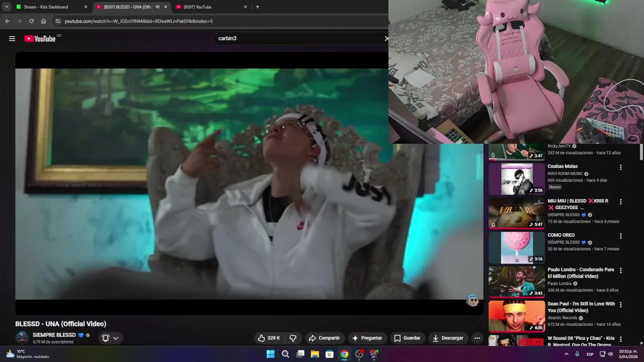Click the Preguntar ask button
The image size is (644, 362).
tap(367, 338)
